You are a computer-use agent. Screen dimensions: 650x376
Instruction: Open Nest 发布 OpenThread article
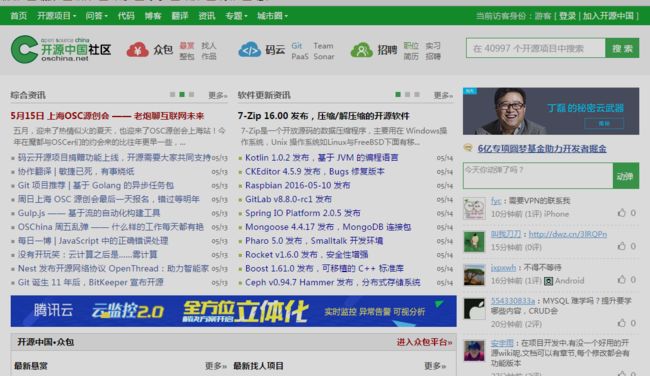pyautogui.click(x=113, y=269)
